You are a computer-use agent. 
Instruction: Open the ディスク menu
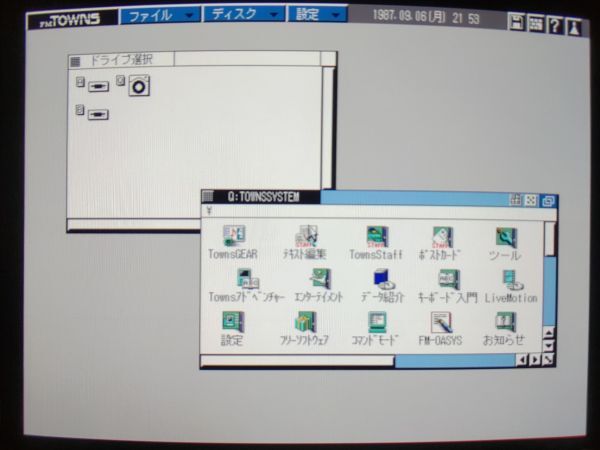coord(244,14)
